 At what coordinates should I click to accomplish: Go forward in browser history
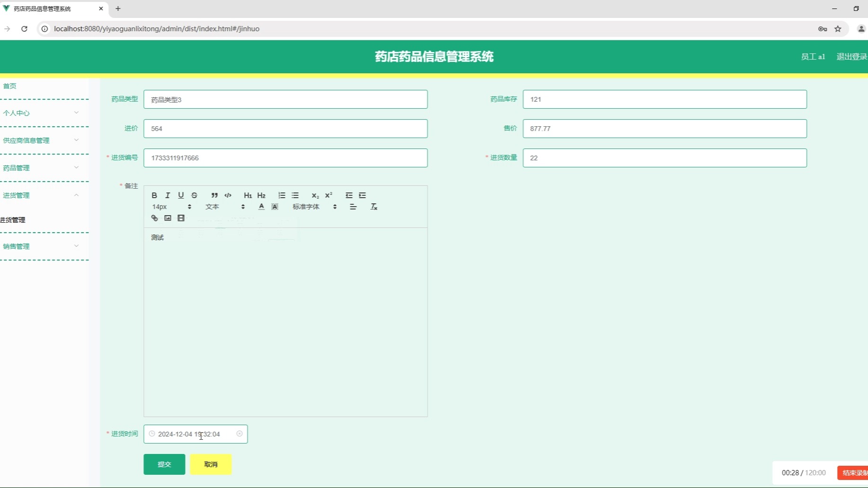pos(7,29)
